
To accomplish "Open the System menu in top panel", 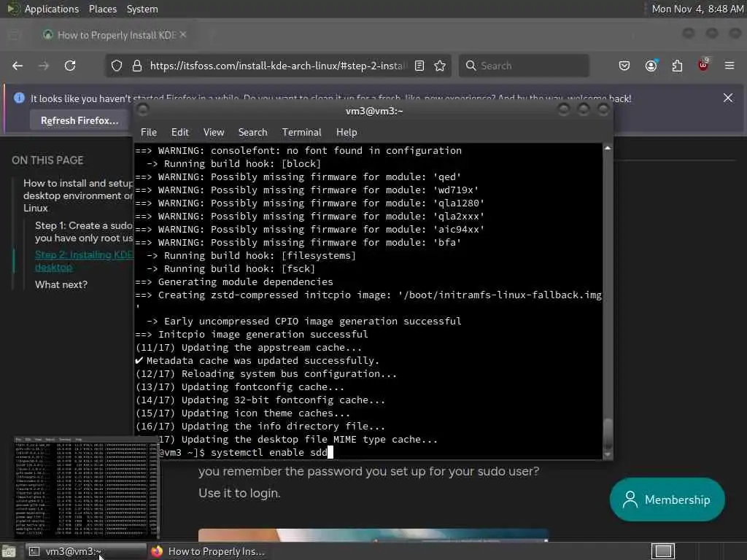I will click(x=142, y=9).
